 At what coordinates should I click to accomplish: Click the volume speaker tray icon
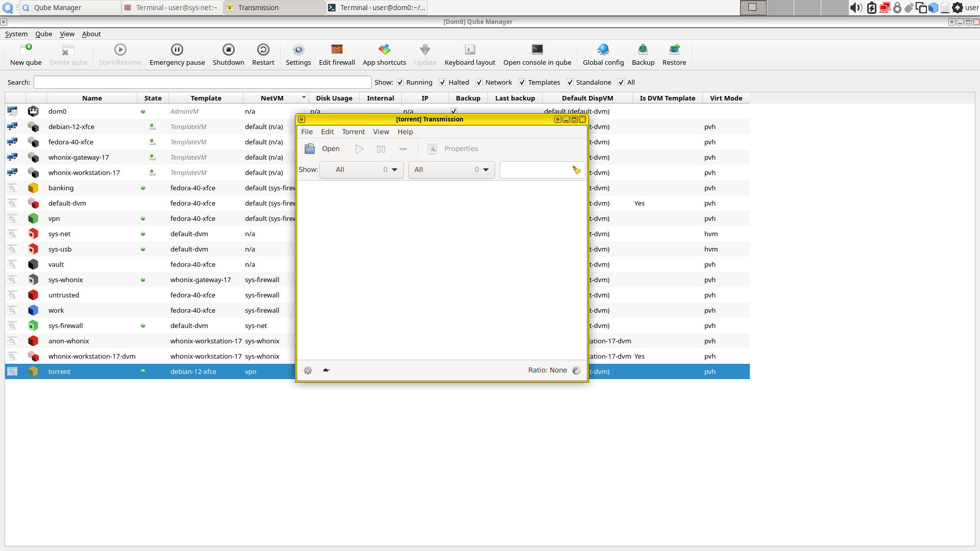856,8
